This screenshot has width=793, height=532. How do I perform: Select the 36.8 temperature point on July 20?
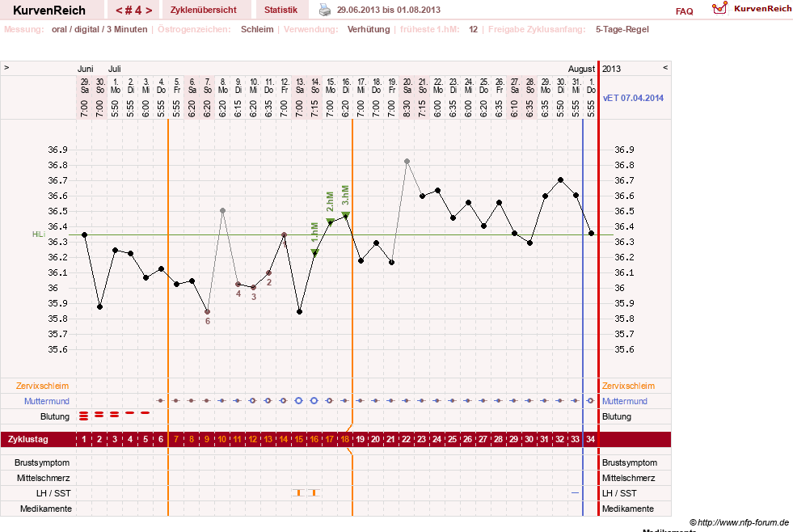407,162
